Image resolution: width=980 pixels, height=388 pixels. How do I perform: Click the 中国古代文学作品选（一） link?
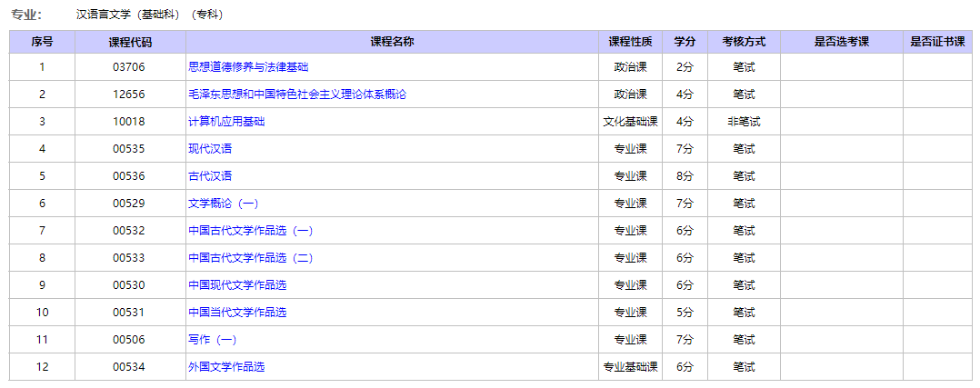click(250, 231)
